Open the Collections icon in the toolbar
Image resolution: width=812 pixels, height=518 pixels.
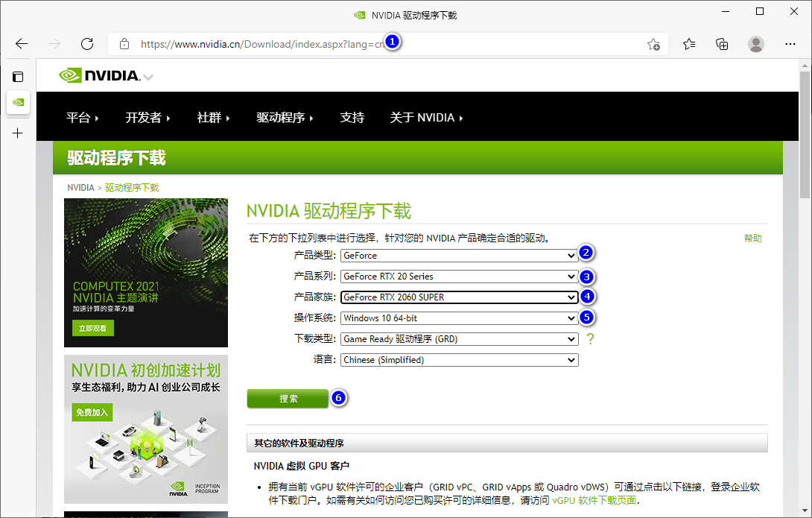click(721, 44)
